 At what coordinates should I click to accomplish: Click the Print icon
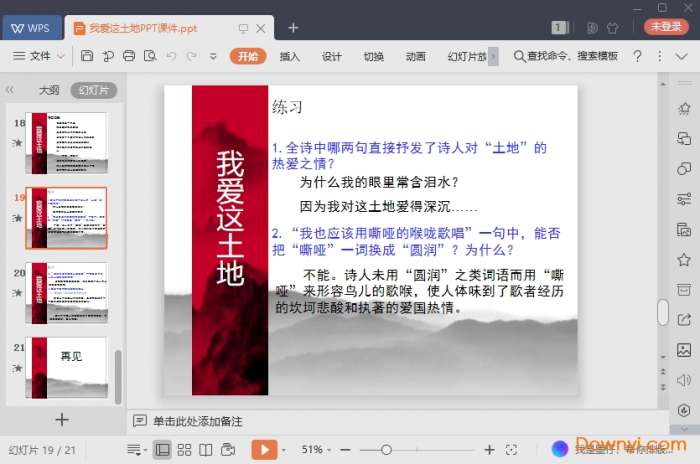click(x=129, y=56)
